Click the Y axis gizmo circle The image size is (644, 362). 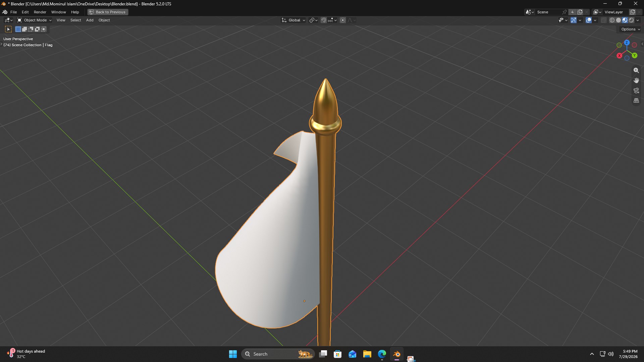tap(635, 56)
